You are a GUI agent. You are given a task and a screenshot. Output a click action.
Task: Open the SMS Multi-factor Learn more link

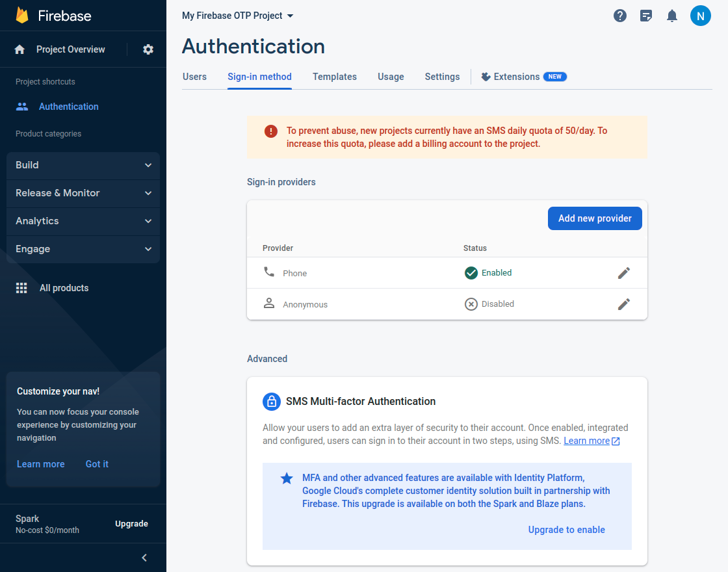pos(587,440)
